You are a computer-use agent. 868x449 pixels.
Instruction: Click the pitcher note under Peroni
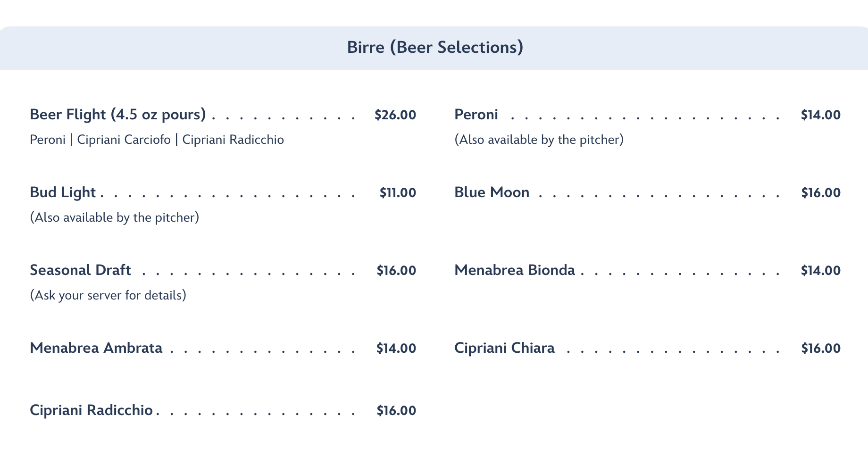click(539, 140)
